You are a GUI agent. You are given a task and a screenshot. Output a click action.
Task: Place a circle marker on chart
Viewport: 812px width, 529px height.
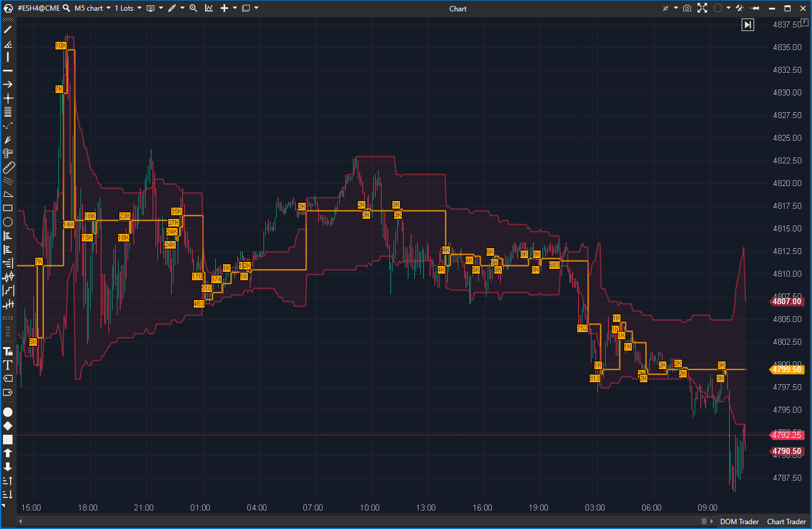8,412
